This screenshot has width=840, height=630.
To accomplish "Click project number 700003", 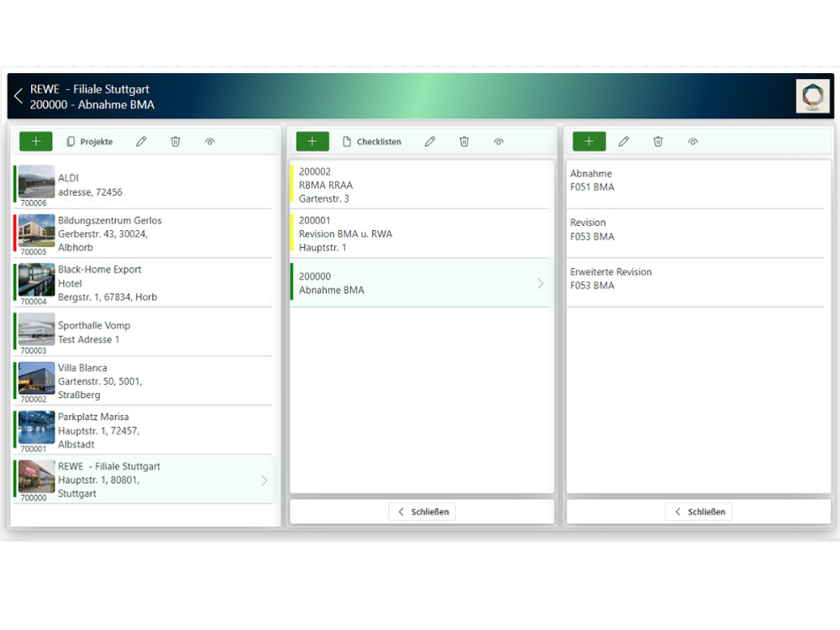I will [x=34, y=350].
